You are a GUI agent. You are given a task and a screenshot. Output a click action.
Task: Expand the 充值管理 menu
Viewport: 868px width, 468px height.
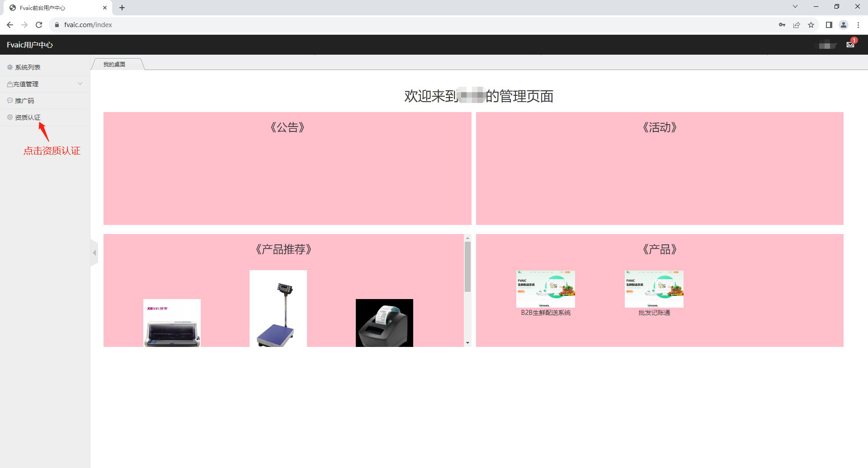click(44, 84)
